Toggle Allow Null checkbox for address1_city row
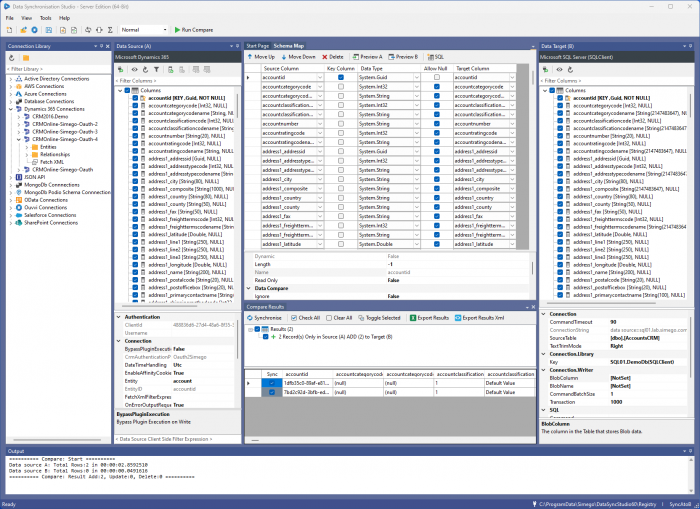This screenshot has width=700, height=509. [x=437, y=179]
